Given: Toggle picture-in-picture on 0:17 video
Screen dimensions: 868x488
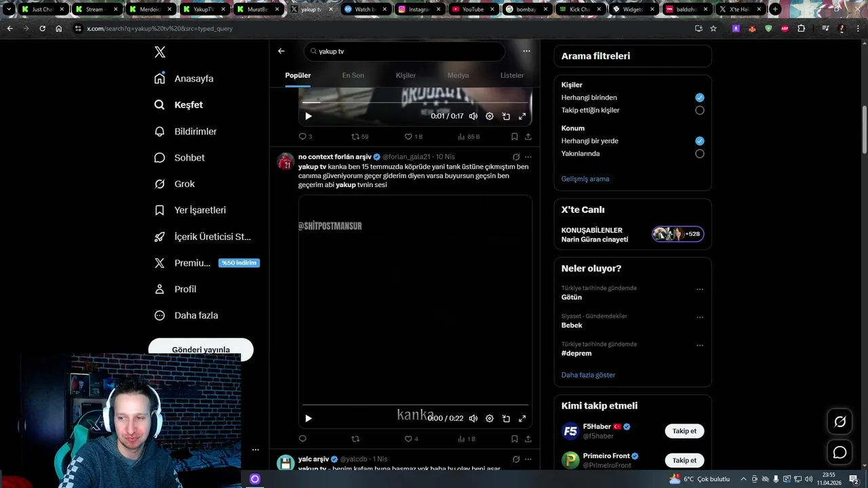Looking at the screenshot, I should click(506, 116).
